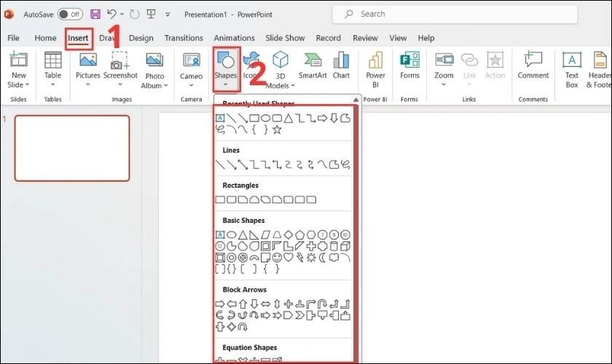Choose the parallelogram shape
612x364 pixels.
[265, 234]
